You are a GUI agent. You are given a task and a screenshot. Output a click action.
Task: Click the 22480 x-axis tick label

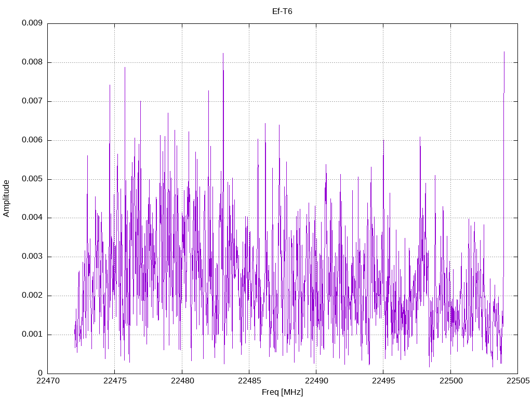click(x=182, y=381)
